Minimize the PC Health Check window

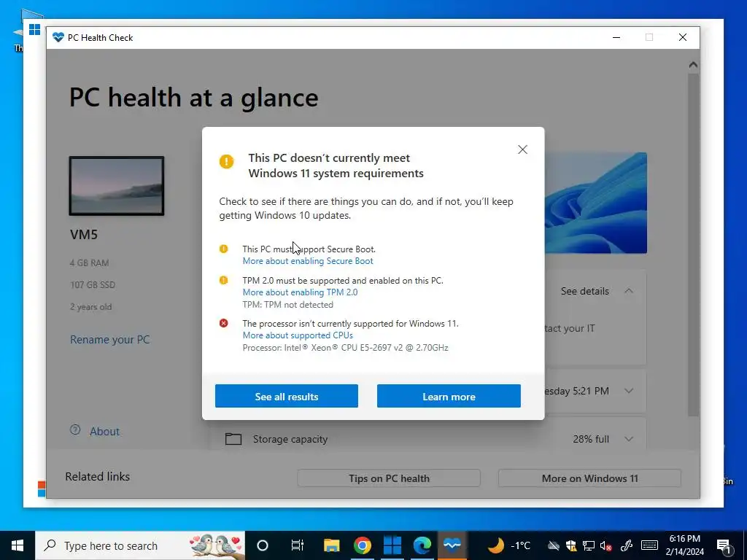click(x=616, y=38)
